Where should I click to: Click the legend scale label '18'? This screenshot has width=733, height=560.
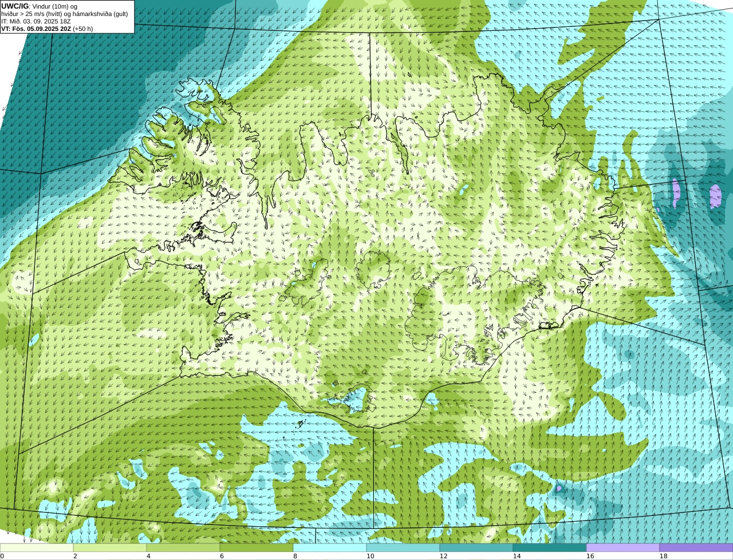coord(663,556)
